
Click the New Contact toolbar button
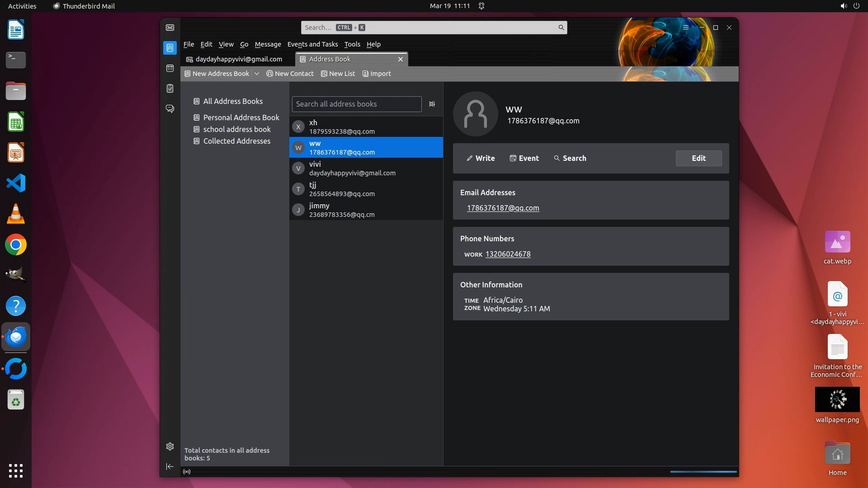click(290, 74)
